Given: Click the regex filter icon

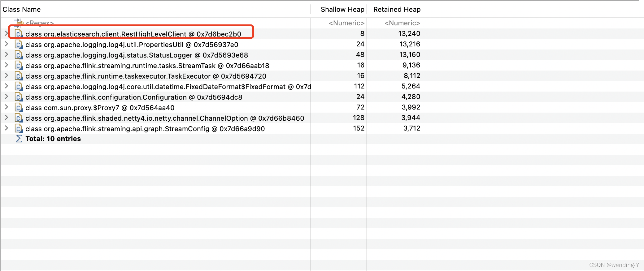Looking at the screenshot, I should pos(19,22).
